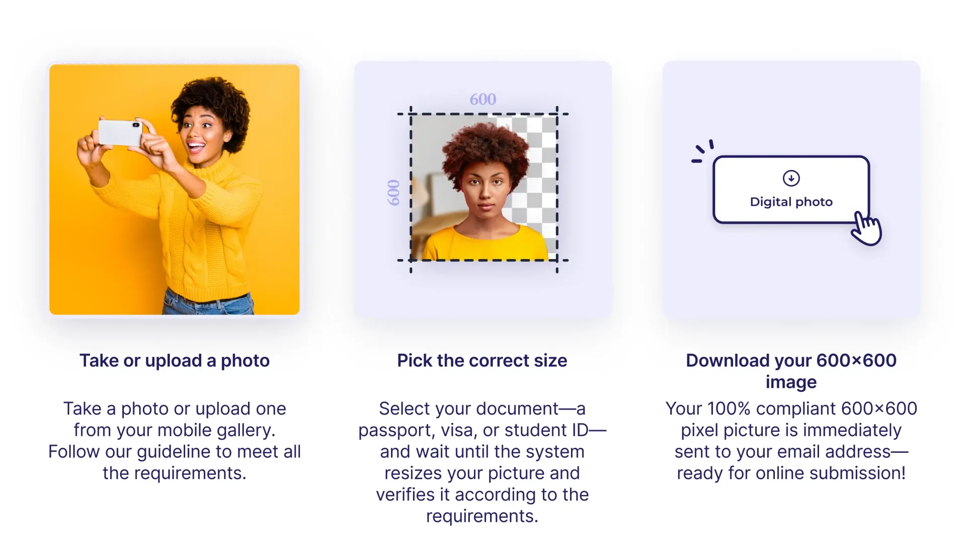Viewport: 966px width, 560px height.
Task: Click the hand pointer cursor icon
Action: (x=867, y=229)
